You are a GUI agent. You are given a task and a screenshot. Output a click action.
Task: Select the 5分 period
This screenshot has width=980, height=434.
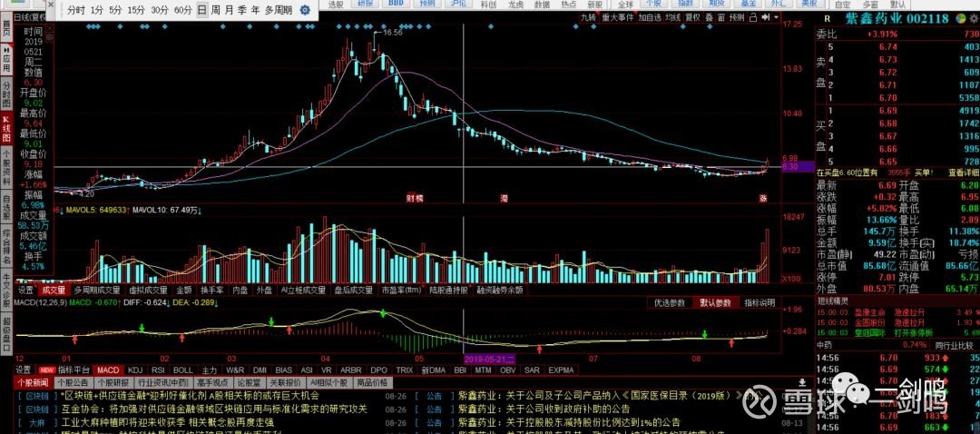[115, 10]
